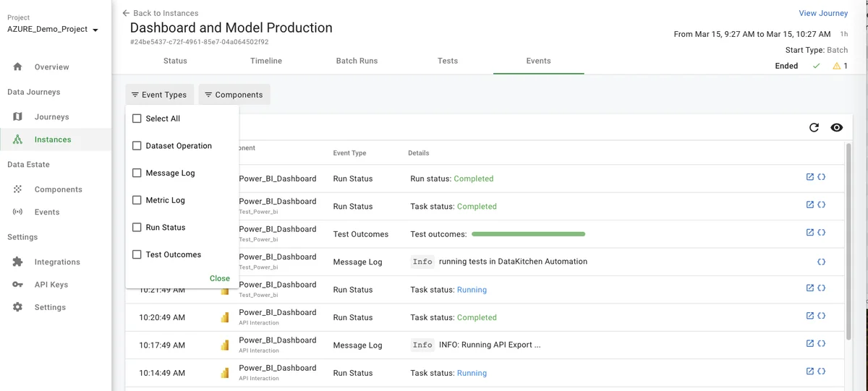868x391 pixels.
Task: Click the Components icon in sidebar
Action: click(x=18, y=189)
